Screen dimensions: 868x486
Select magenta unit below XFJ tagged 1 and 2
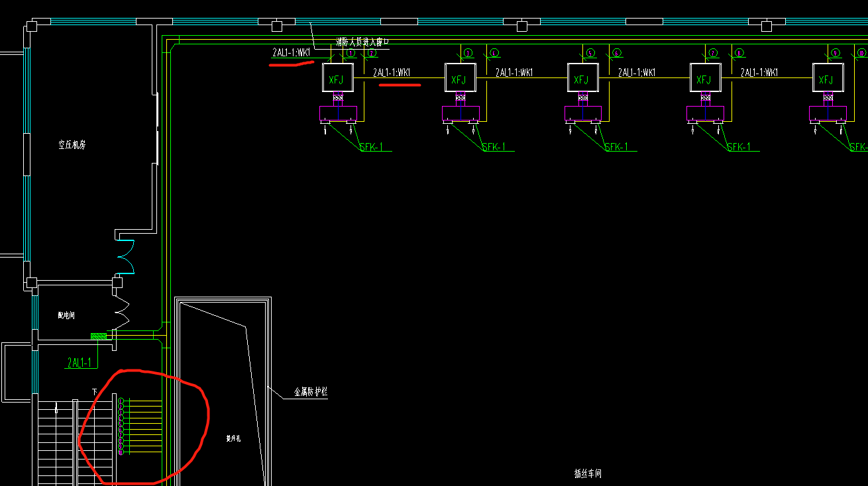338,114
